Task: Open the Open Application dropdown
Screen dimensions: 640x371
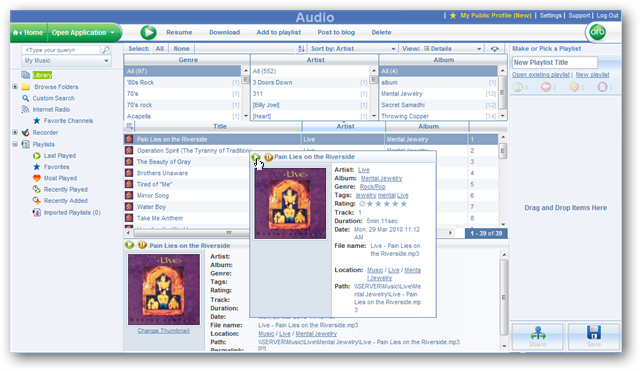Action: tap(84, 33)
